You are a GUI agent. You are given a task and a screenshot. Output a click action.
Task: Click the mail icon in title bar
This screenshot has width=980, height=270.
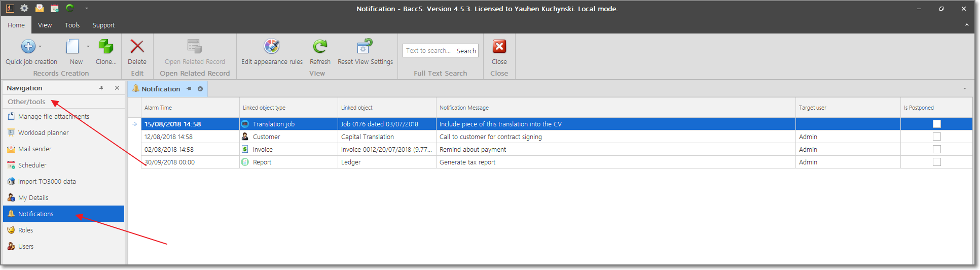click(40, 8)
